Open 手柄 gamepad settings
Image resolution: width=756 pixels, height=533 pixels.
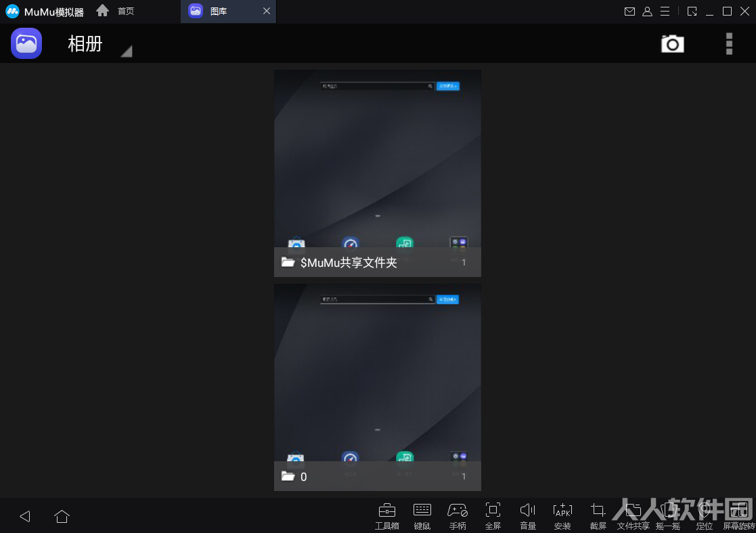tap(458, 516)
